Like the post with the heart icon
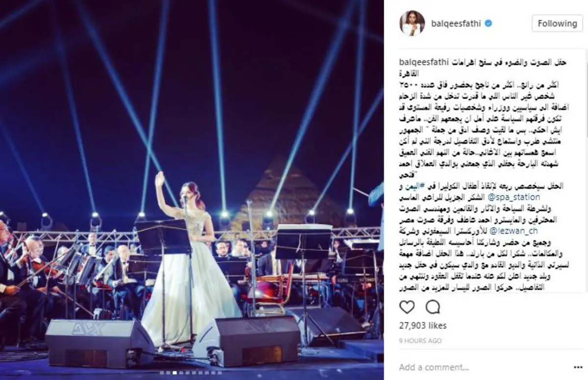Screen dimensions: 588x380 point(407,307)
